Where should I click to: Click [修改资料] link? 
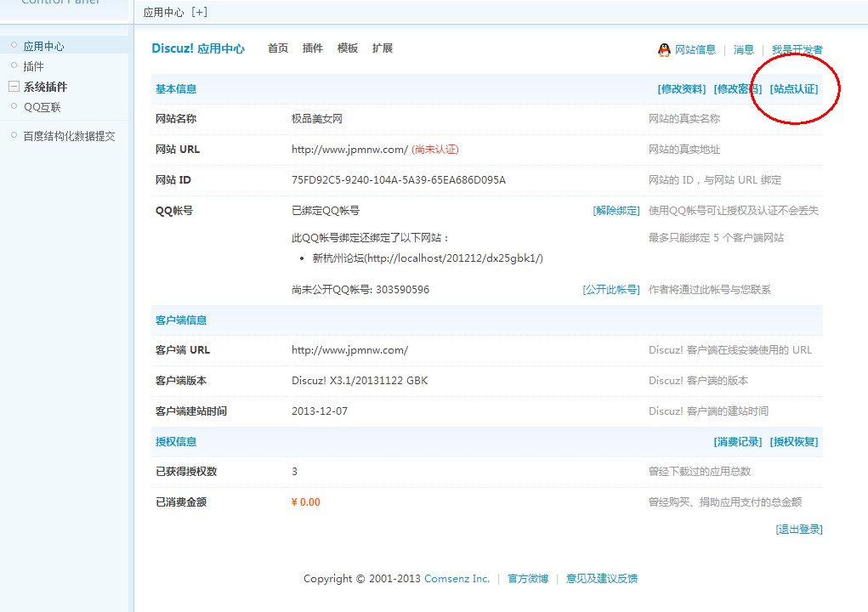[x=682, y=89]
